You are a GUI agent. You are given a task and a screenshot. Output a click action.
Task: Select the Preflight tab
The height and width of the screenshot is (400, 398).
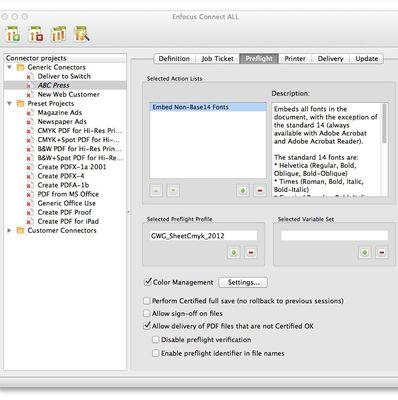pyautogui.click(x=259, y=59)
